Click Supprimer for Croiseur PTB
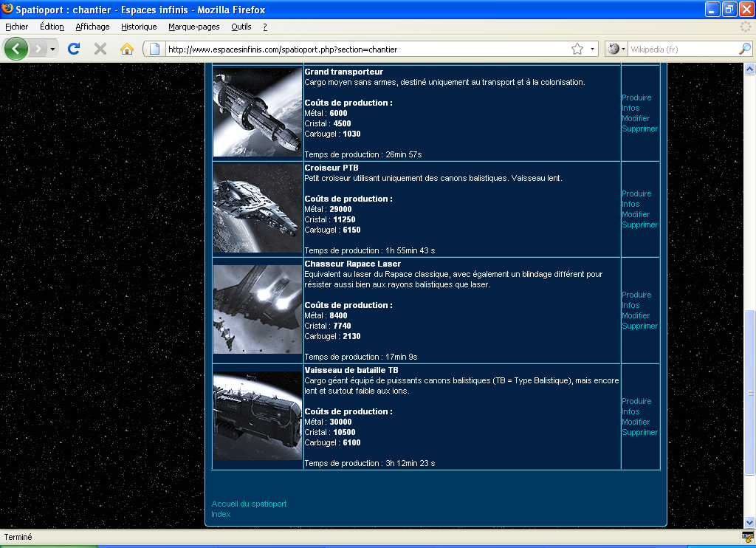756x548 pixels. 640,225
